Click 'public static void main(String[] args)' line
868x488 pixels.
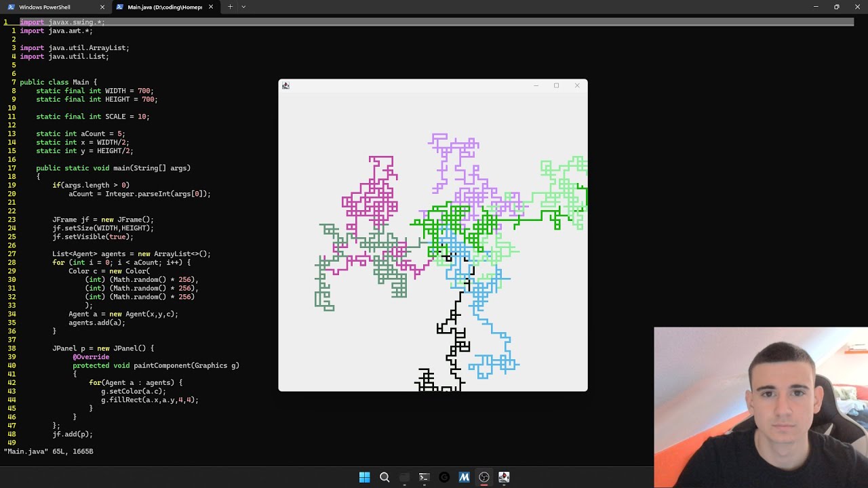click(x=113, y=168)
